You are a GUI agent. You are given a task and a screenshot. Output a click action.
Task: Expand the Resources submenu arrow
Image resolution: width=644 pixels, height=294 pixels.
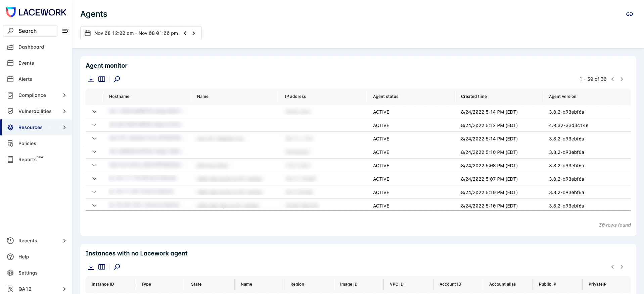tap(64, 127)
